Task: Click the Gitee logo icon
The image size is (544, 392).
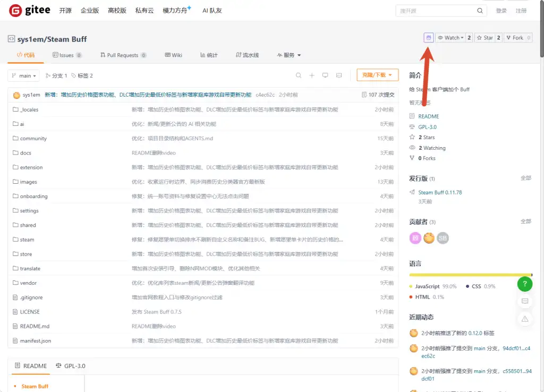Action: pos(15,11)
